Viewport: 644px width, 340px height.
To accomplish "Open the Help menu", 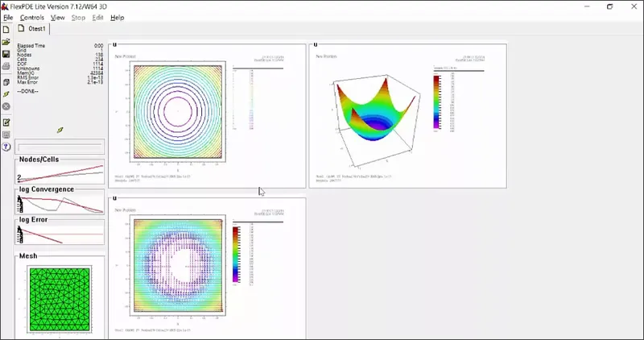I will (117, 18).
